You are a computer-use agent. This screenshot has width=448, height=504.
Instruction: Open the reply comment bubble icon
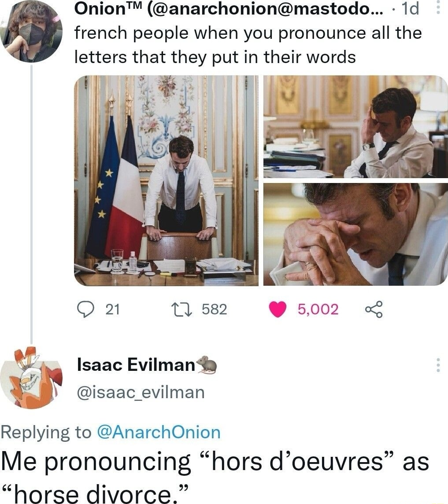pos(86,309)
